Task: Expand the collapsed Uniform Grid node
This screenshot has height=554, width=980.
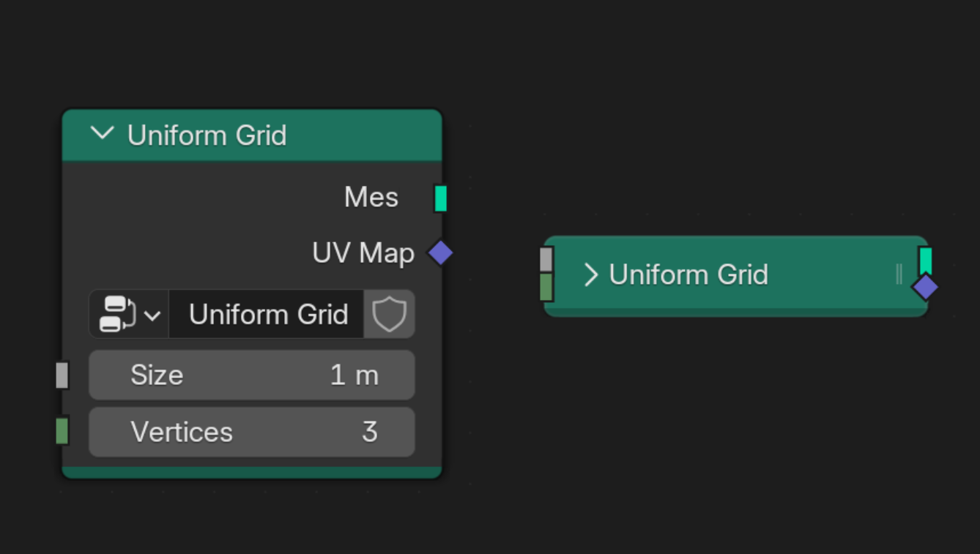Action: [x=590, y=274]
